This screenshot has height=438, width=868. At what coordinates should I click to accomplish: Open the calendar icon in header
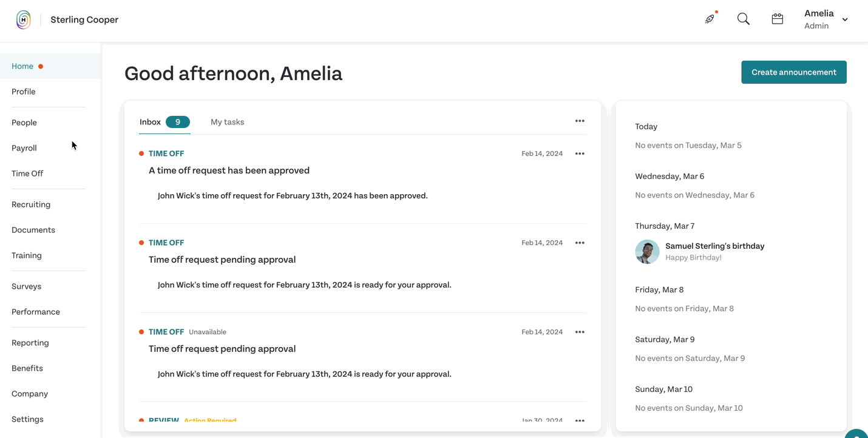click(x=778, y=19)
